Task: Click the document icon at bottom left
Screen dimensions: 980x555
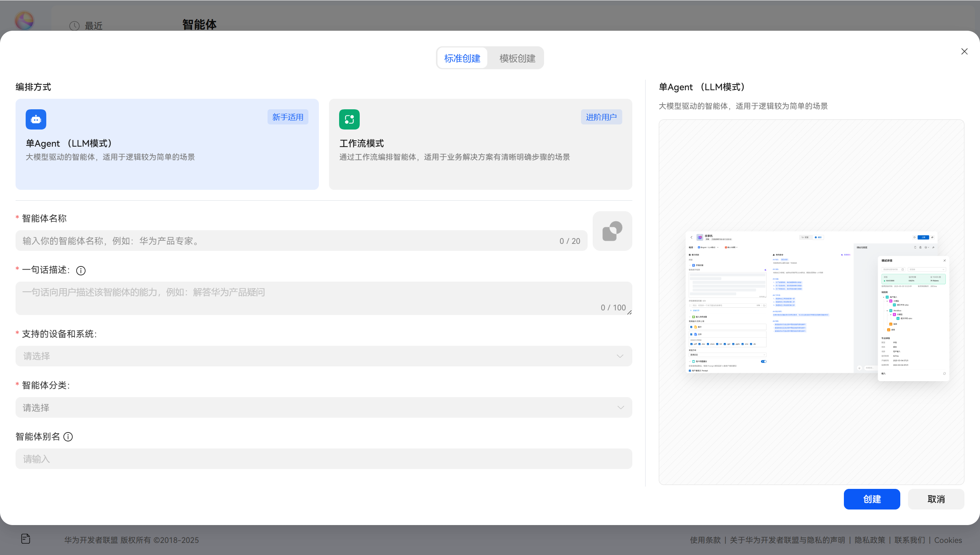Action: coord(26,539)
